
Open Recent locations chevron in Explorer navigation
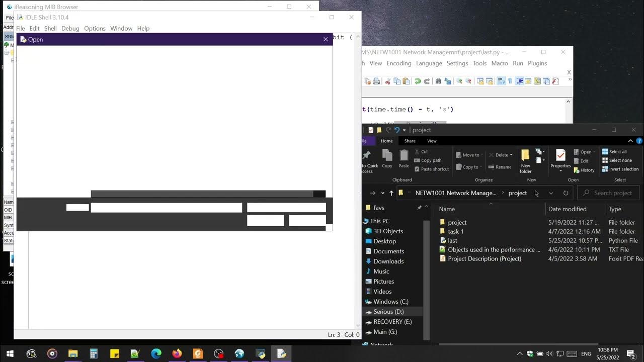[x=383, y=193]
